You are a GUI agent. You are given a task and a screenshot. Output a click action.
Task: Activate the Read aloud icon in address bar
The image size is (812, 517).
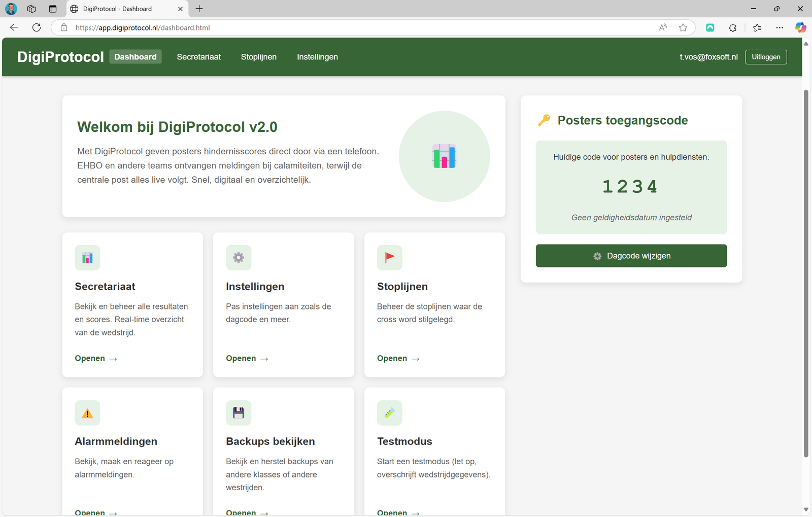point(663,27)
